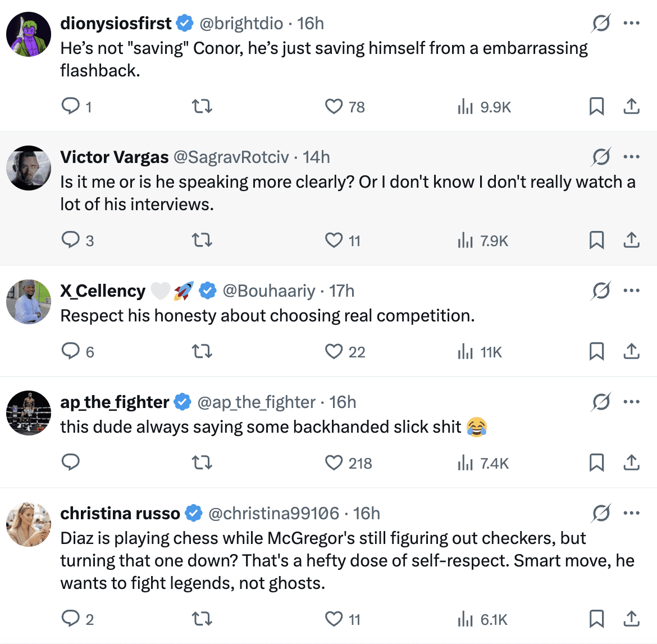This screenshot has width=657, height=644.
Task: Click X_Cellency's profile avatar
Action: (x=29, y=302)
